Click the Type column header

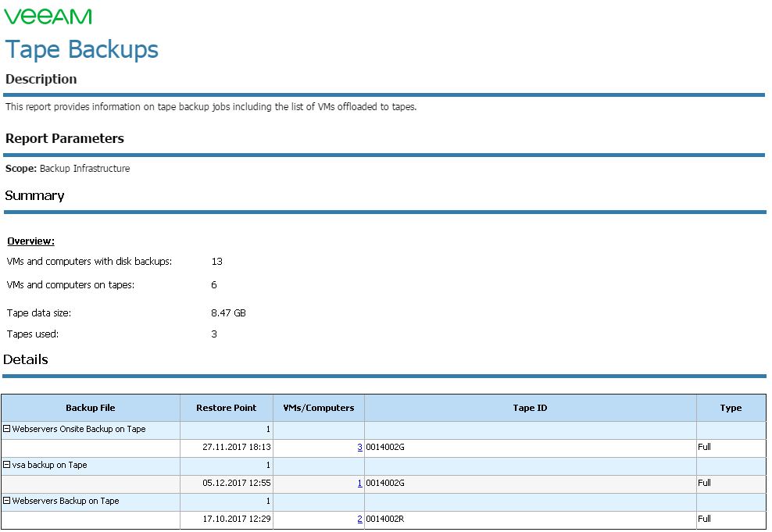(x=731, y=408)
